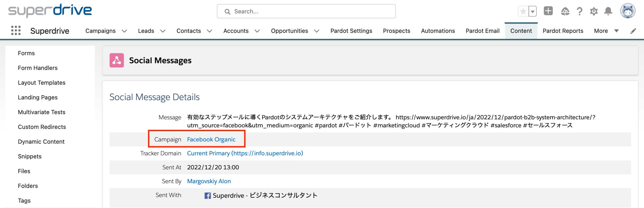The width and height of the screenshot is (644, 208).
Task: Click the Social Message Details heading
Action: (154, 97)
